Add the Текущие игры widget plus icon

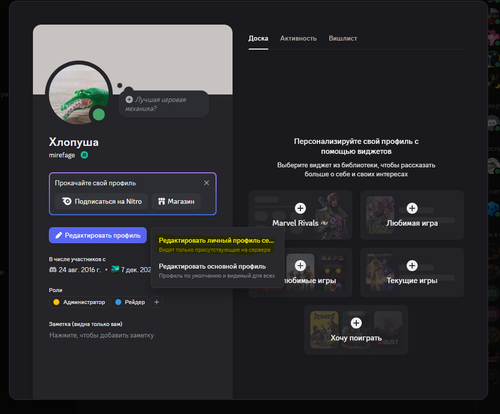coord(412,266)
